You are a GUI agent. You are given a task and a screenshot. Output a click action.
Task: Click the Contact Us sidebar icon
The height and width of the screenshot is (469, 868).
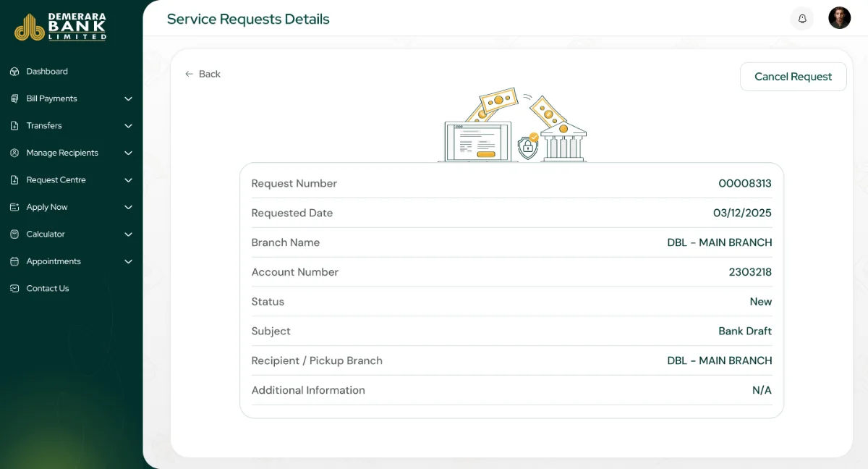pos(14,289)
